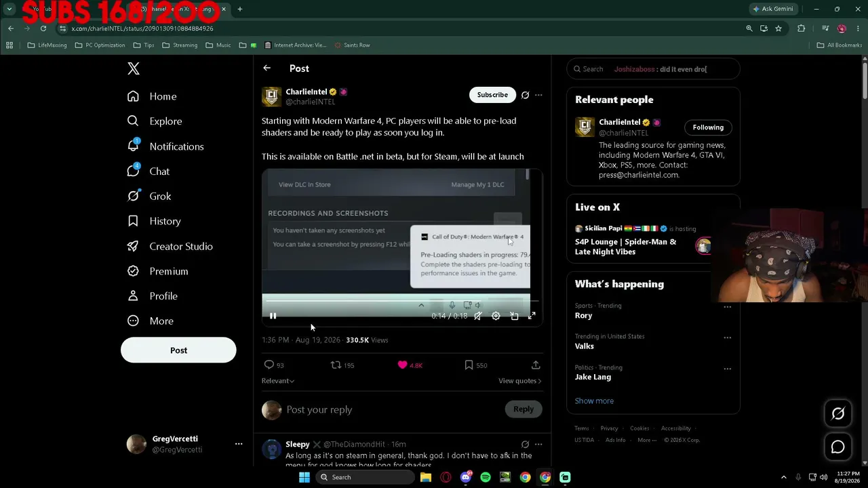
Task: Open Chrome extensions puzzle icon
Action: (x=802, y=28)
